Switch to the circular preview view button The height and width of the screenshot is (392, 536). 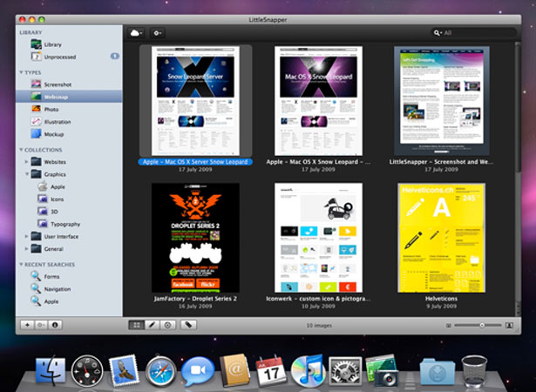(x=168, y=325)
